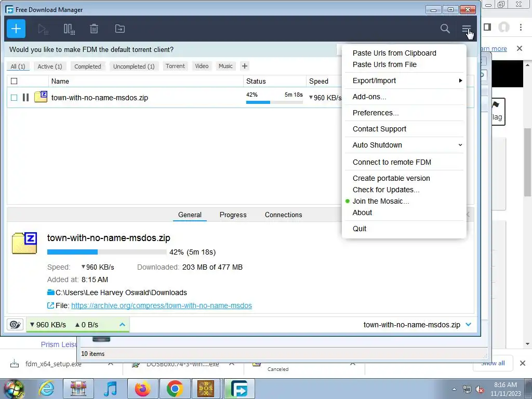Open Chrome three-dot menu in background window
The image size is (532, 399).
521,27
